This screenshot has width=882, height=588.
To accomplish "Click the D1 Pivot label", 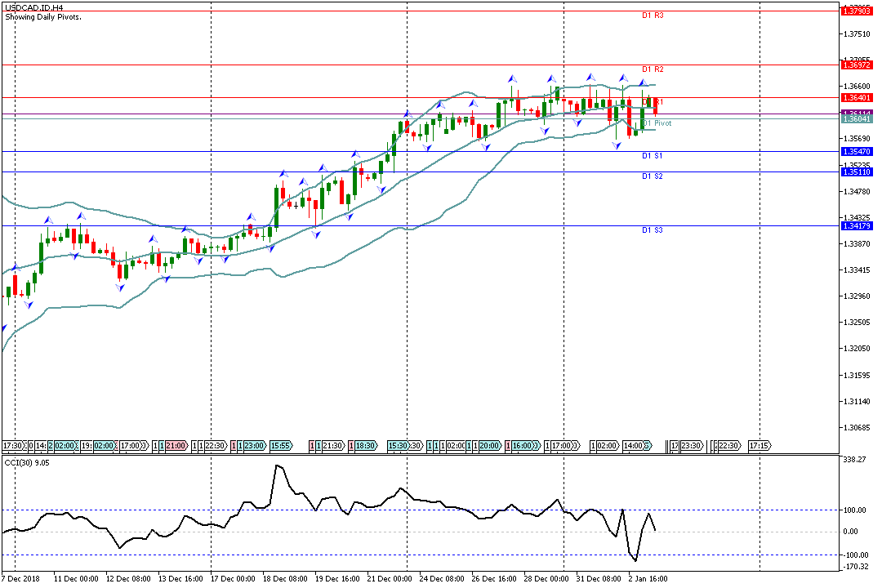I will (x=657, y=123).
